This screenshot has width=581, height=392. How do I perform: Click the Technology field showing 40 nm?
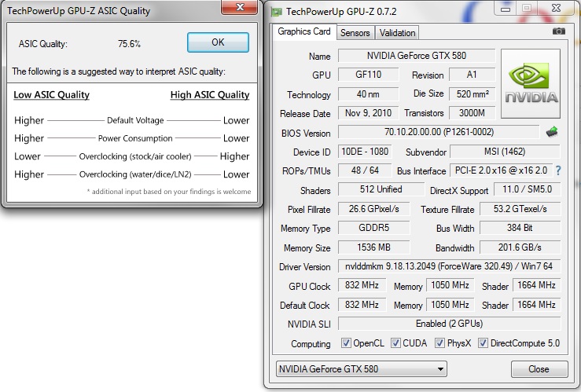point(368,94)
